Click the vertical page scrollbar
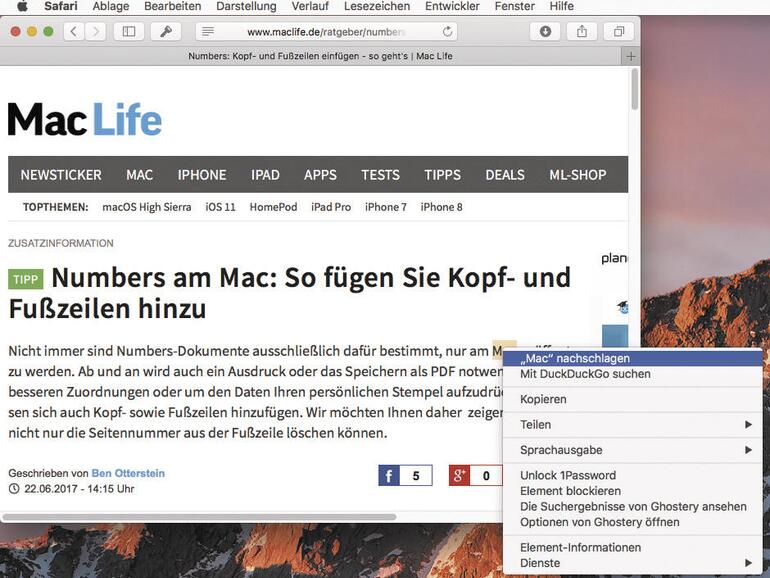The height and width of the screenshot is (578, 770). (634, 89)
